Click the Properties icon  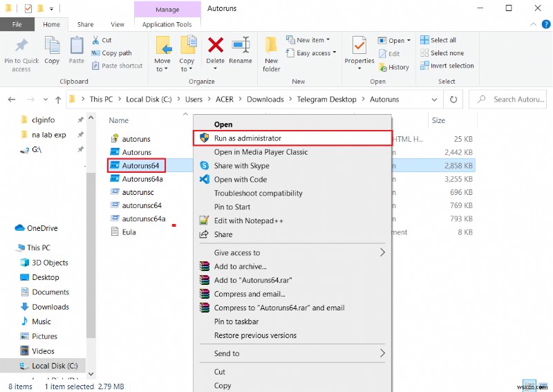[359, 46]
